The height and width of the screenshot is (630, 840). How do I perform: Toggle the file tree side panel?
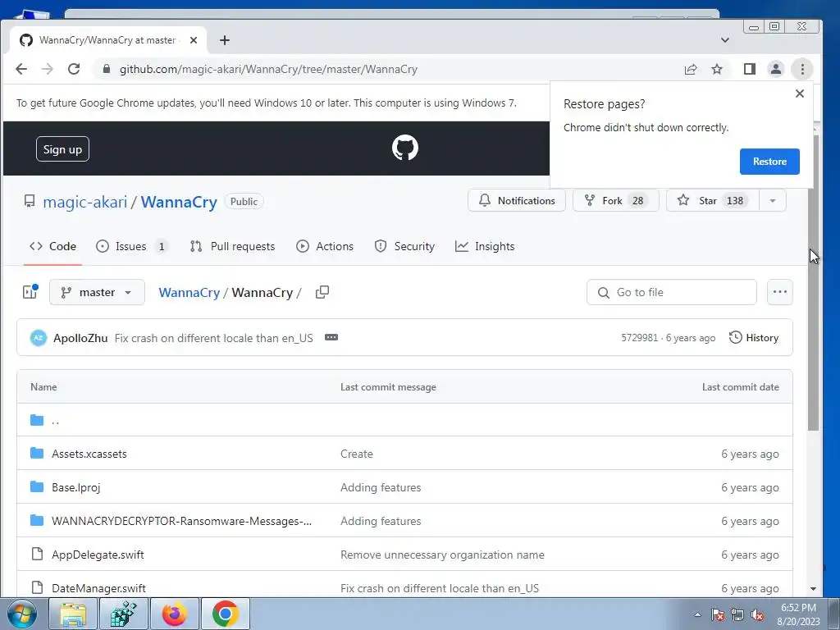[30, 292]
